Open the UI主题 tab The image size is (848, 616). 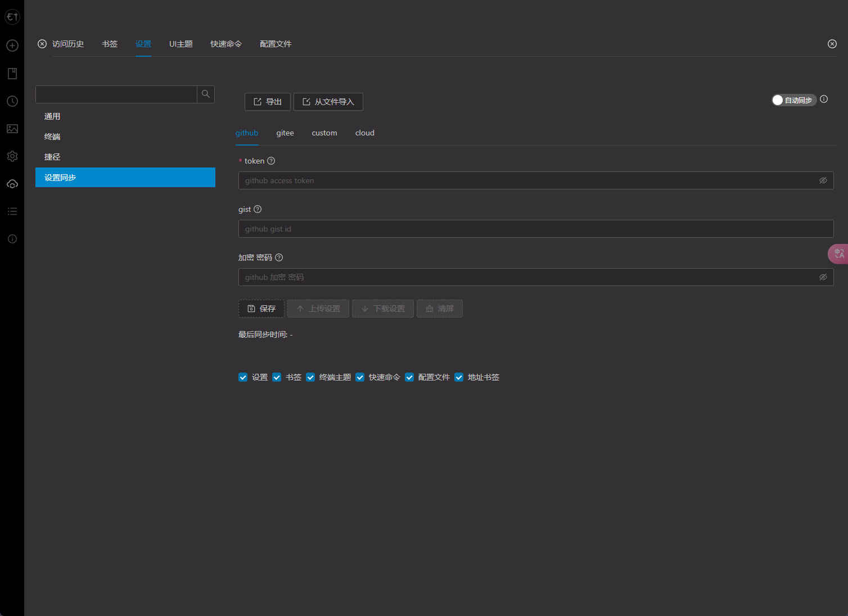pyautogui.click(x=181, y=44)
